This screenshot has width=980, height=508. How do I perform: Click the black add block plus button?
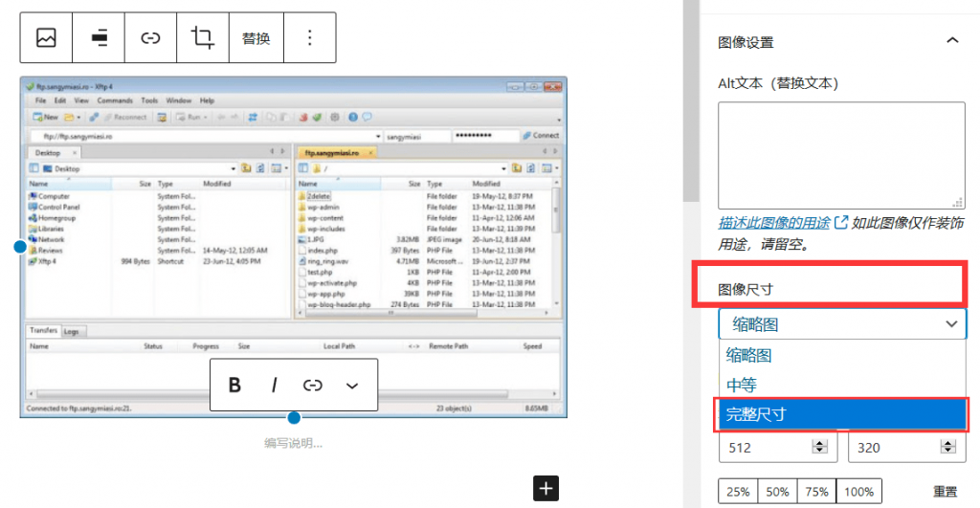click(x=546, y=489)
